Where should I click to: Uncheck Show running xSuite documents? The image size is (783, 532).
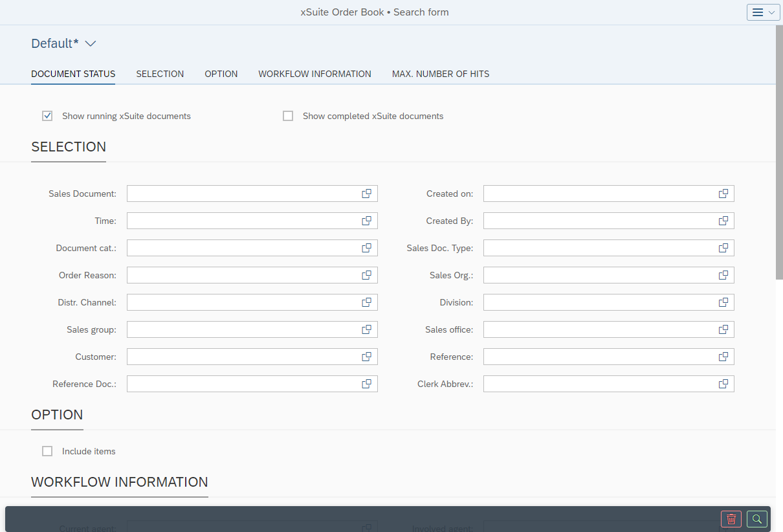pyautogui.click(x=47, y=116)
